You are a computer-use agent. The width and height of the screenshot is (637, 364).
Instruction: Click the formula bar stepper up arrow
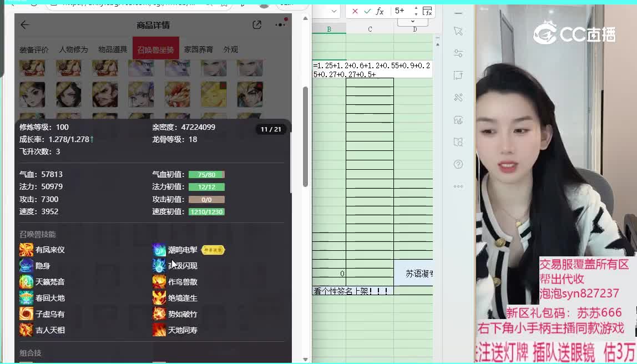(x=416, y=8)
